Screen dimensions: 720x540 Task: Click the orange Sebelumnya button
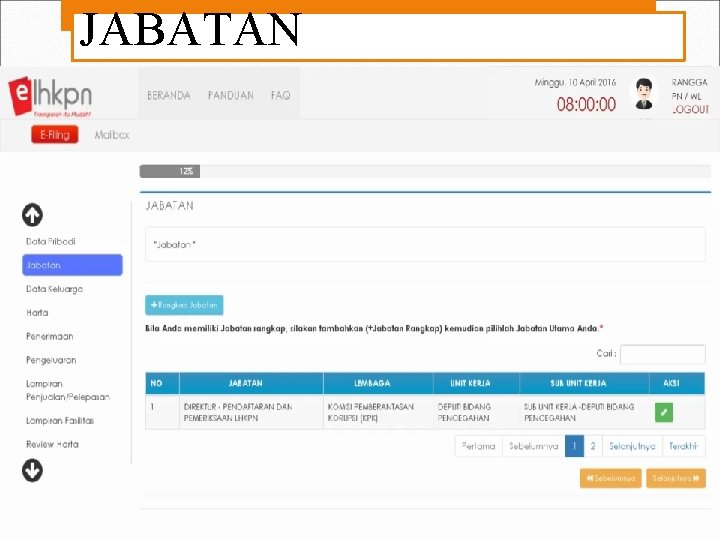610,478
